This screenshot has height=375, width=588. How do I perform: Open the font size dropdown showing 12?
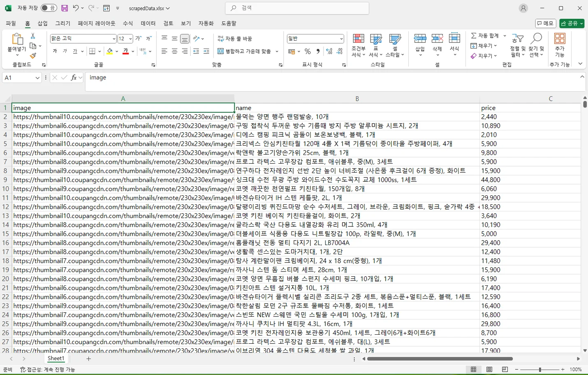pos(130,39)
